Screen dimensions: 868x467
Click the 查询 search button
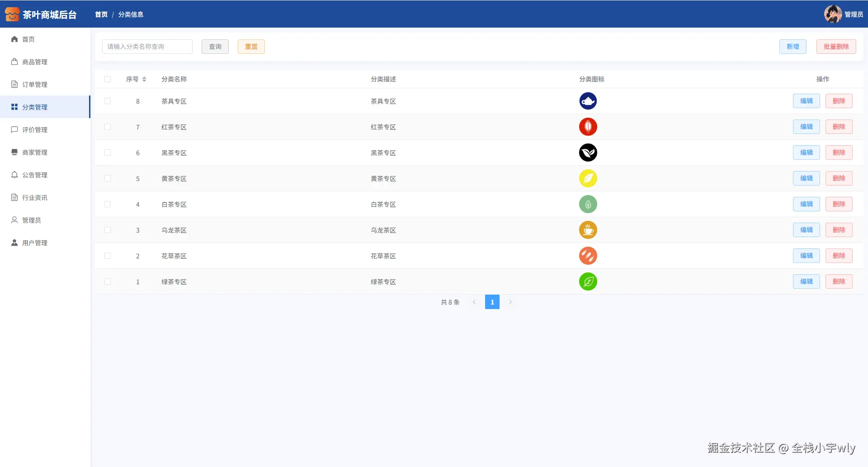click(x=215, y=47)
